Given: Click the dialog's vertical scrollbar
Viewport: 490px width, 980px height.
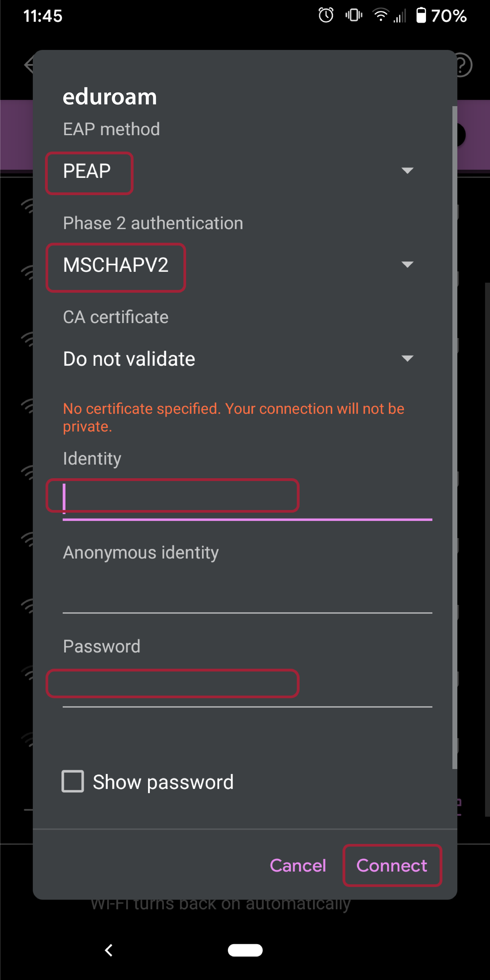Looking at the screenshot, I should [x=454, y=437].
